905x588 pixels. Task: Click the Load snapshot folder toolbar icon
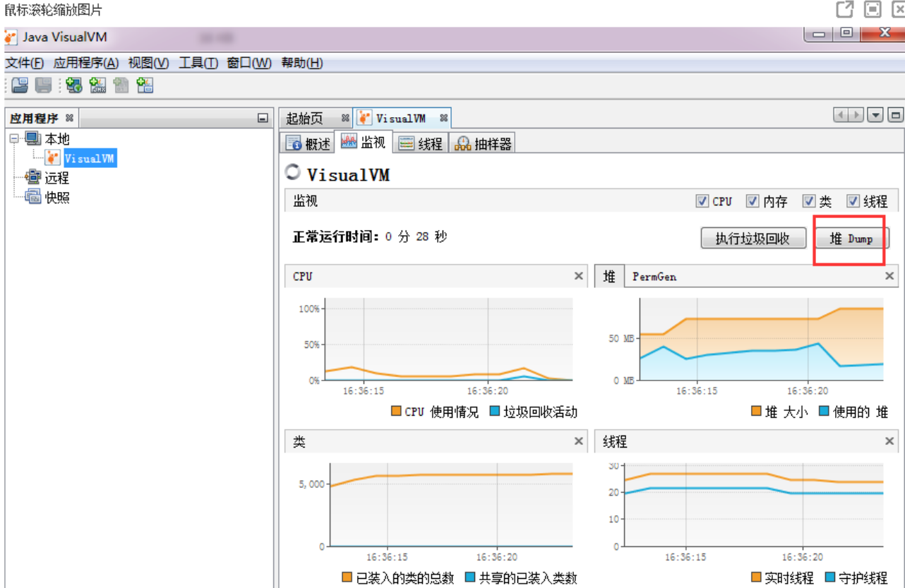pyautogui.click(x=19, y=85)
